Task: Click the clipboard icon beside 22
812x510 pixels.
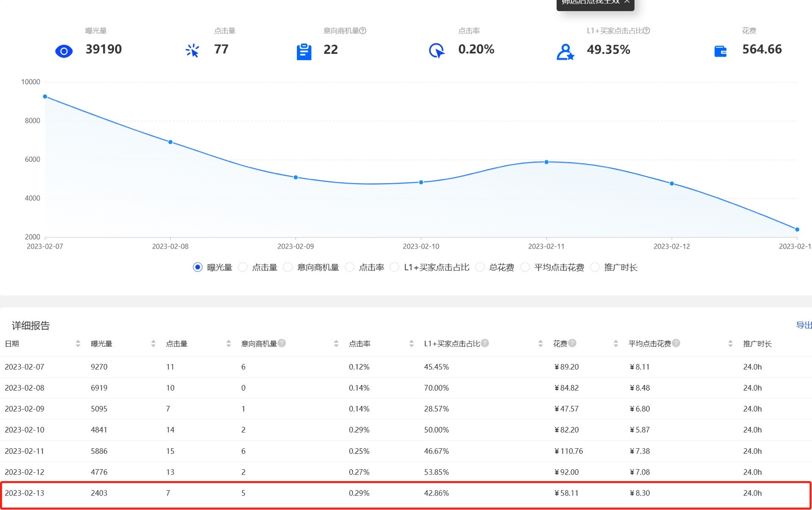Action: tap(304, 52)
